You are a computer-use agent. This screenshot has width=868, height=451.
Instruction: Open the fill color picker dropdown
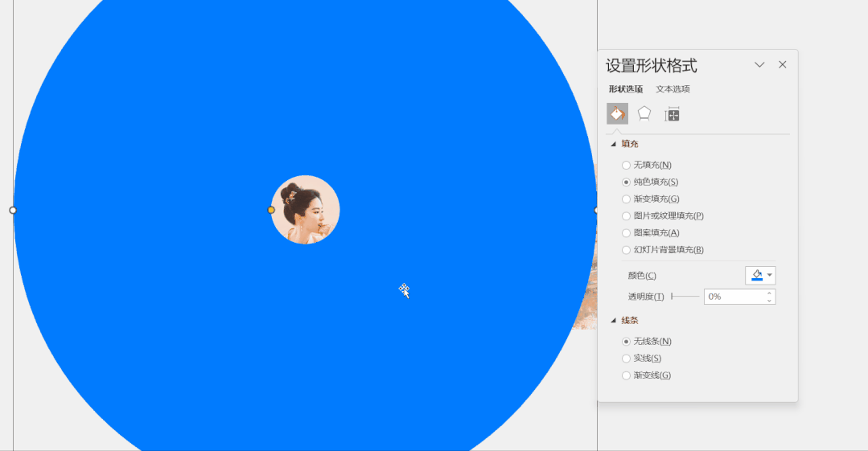[760, 275]
